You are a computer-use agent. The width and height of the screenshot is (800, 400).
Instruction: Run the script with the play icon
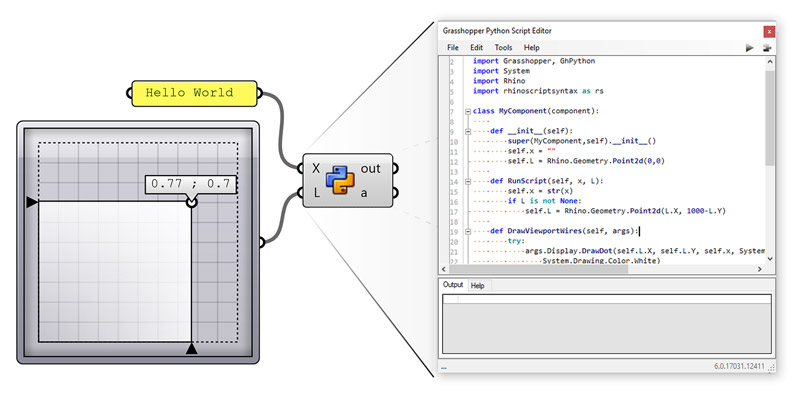click(750, 47)
